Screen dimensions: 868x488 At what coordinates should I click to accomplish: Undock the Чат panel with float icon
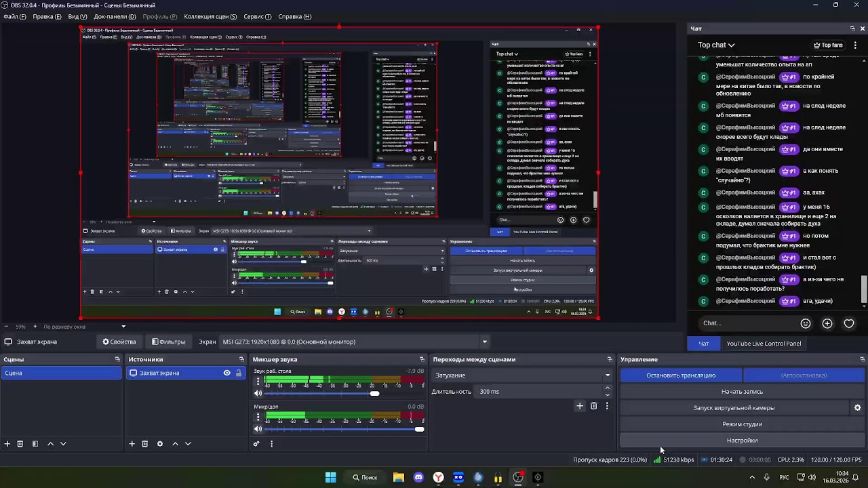click(x=852, y=28)
